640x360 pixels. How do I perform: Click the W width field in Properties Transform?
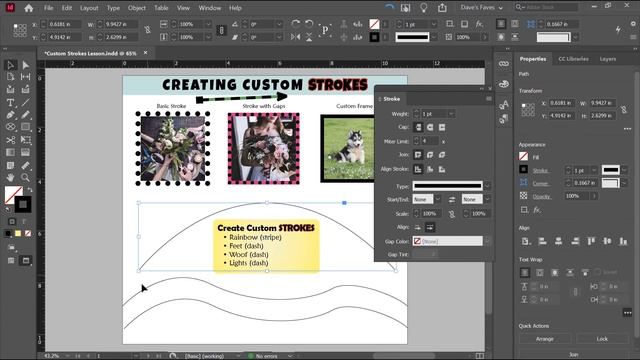tap(602, 103)
